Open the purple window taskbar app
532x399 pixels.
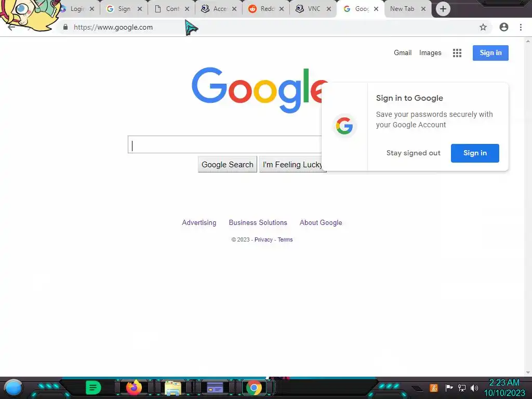tap(215, 388)
